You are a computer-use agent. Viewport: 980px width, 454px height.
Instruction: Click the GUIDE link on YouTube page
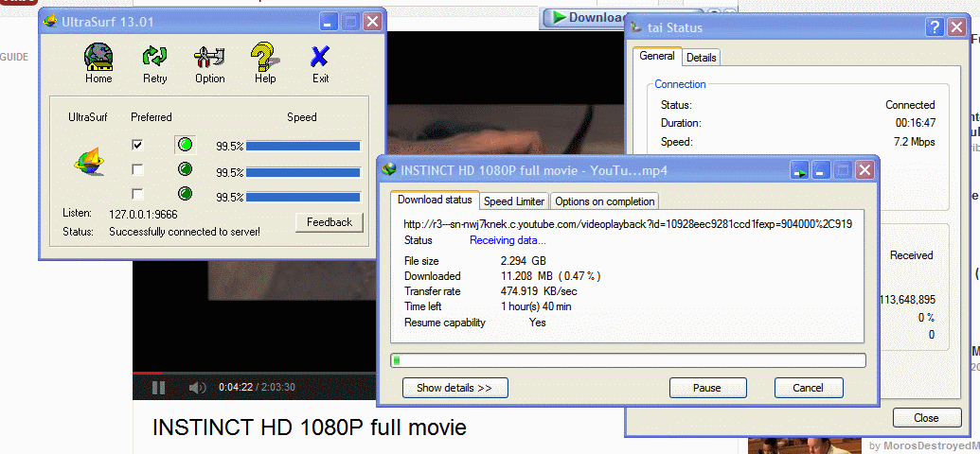click(x=14, y=57)
